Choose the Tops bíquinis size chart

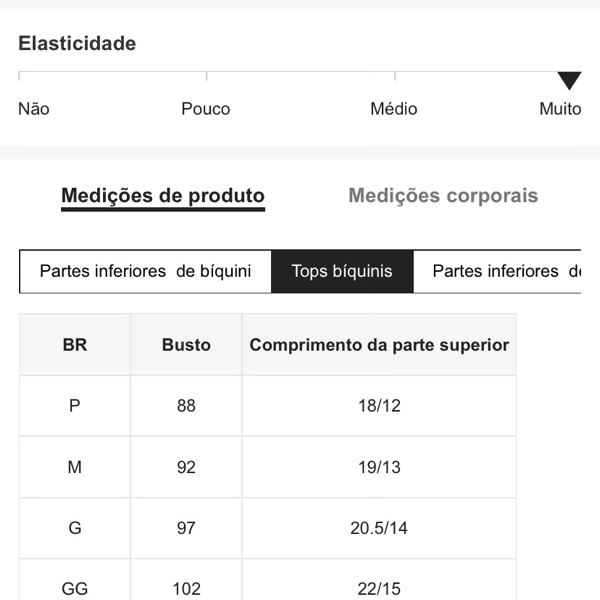342,271
